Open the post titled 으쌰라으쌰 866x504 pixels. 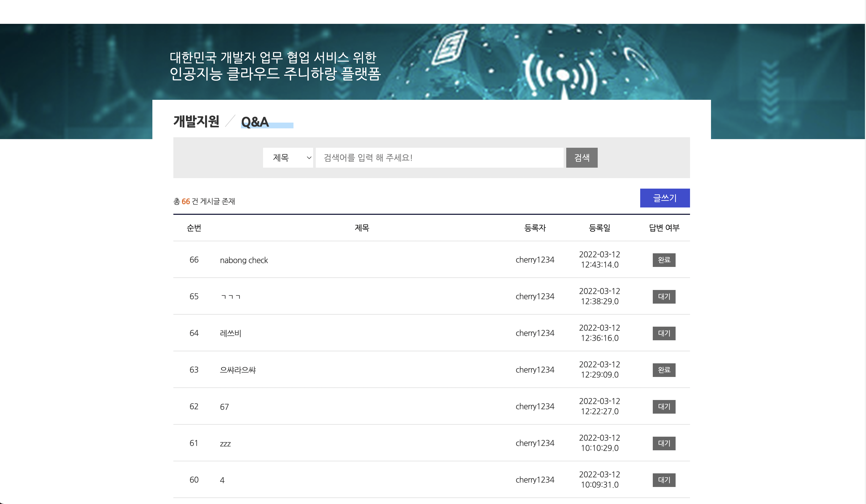pos(238,370)
